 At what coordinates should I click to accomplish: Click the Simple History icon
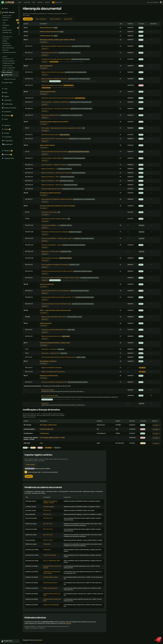(x=3, y=83)
